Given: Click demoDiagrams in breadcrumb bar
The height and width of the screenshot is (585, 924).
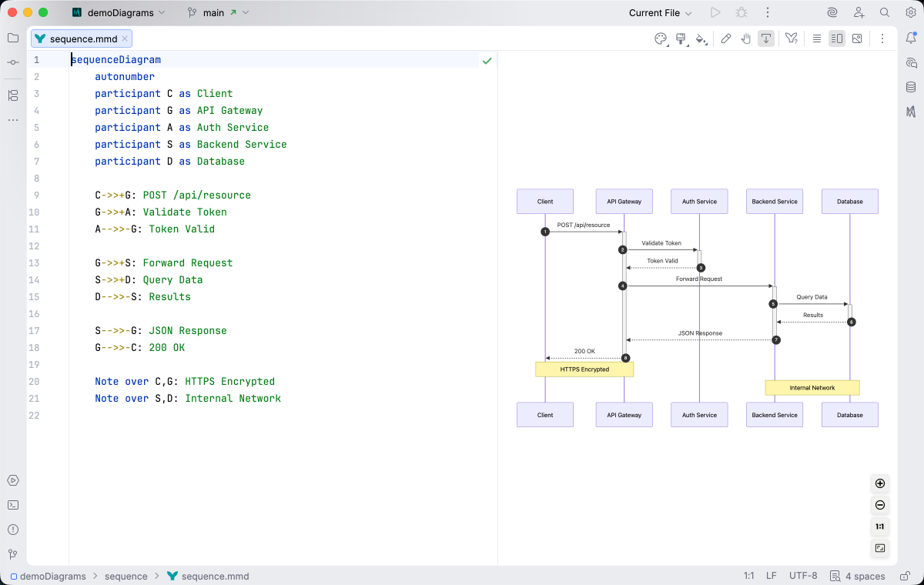Looking at the screenshot, I should pyautogui.click(x=47, y=576).
